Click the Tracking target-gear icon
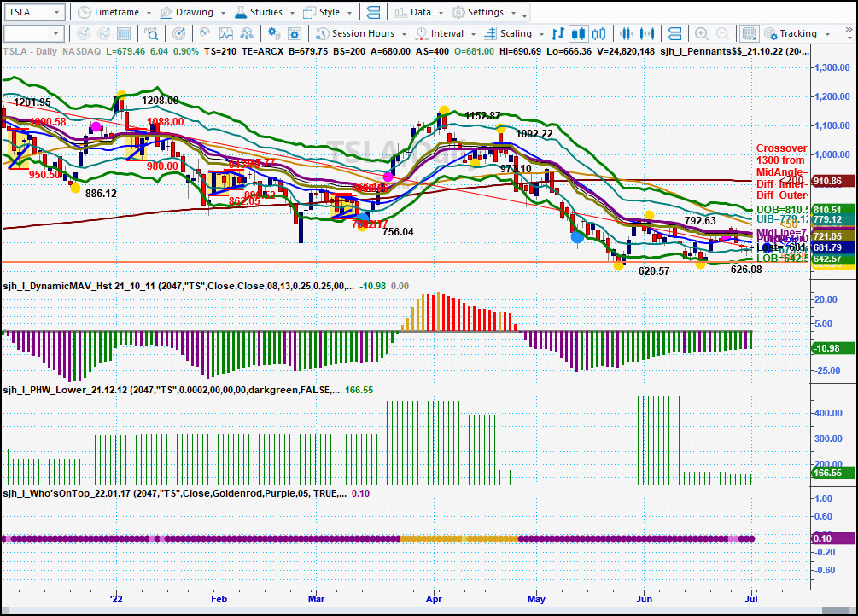The width and height of the screenshot is (858, 616). point(770,34)
